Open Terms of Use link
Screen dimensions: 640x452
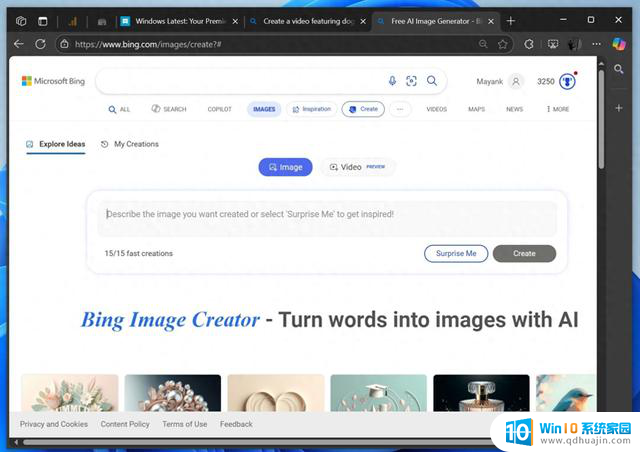[x=184, y=424]
